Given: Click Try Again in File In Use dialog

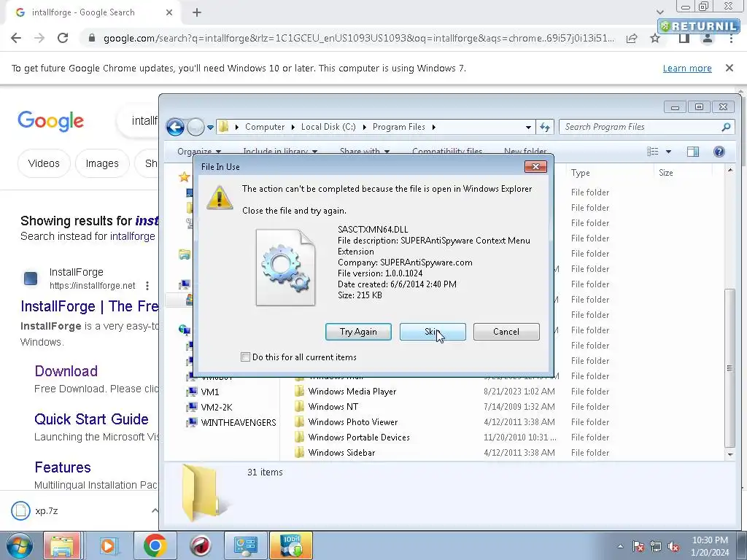Looking at the screenshot, I should (x=358, y=332).
